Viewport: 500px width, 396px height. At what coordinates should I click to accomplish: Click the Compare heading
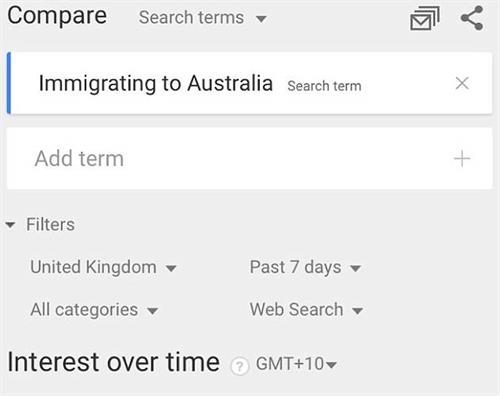(x=57, y=16)
